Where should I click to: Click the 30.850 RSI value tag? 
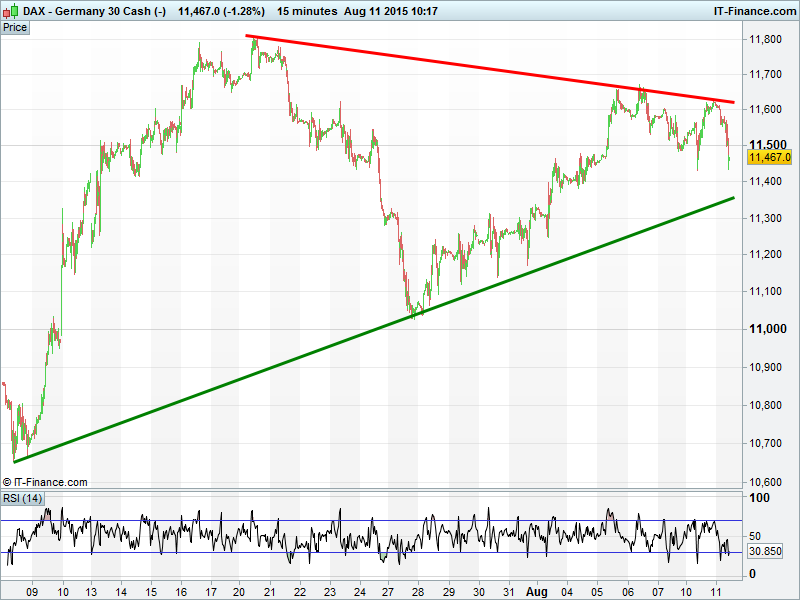click(767, 551)
